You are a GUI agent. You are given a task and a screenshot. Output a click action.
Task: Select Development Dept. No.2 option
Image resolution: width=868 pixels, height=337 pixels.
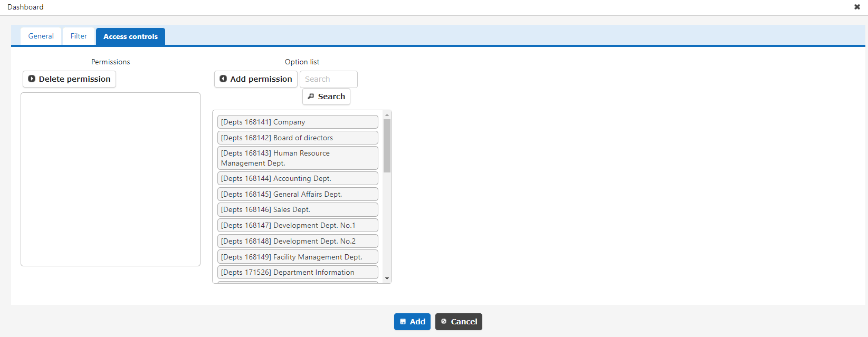tap(298, 241)
